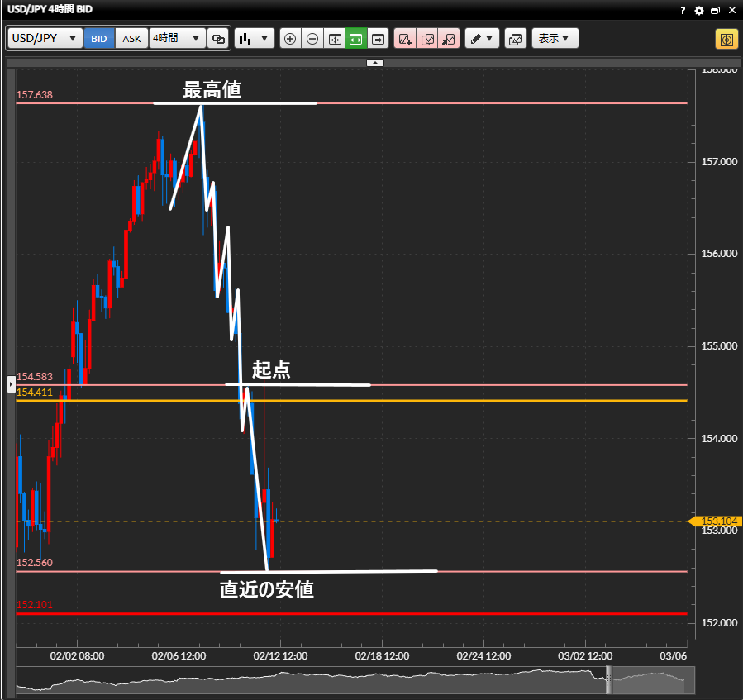Collapse the toolbar with the up arrow

[374, 62]
